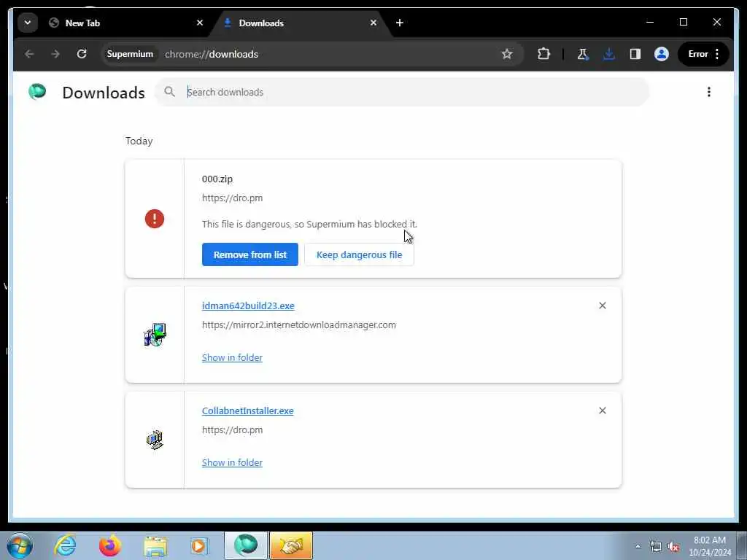Show idman642build23.exe in folder
The width and height of the screenshot is (747, 560).
[232, 357]
